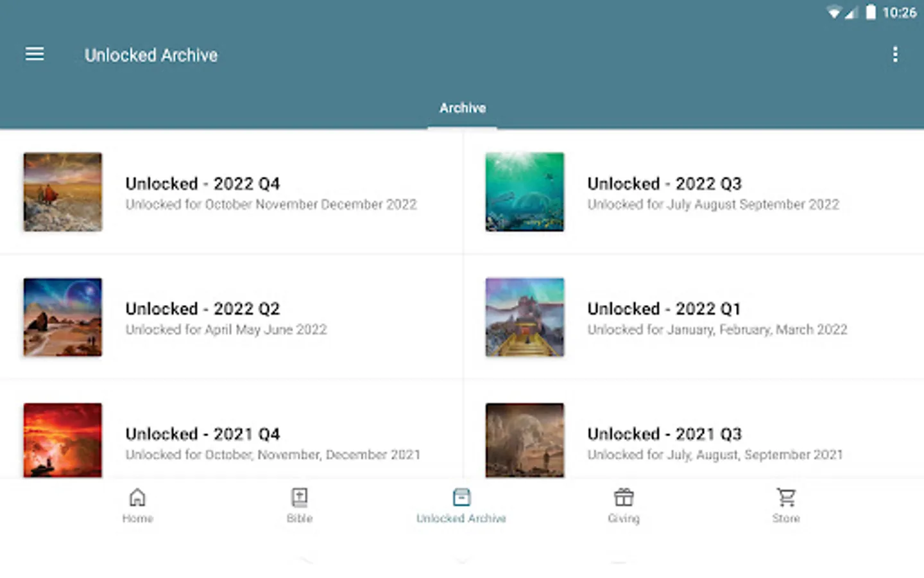Open the Giving gift icon
The height and width of the screenshot is (578, 924).
click(x=624, y=498)
